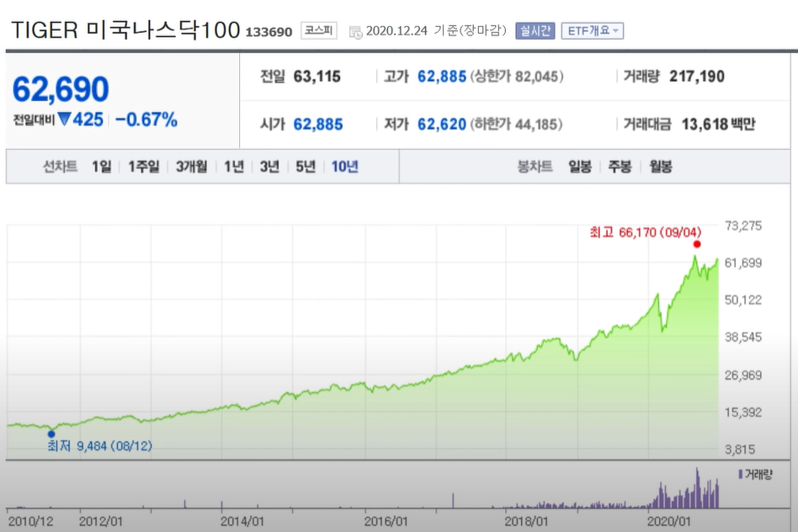The height and width of the screenshot is (532, 798).
Task: Open the 월봉 candlestick chart
Action: point(661,167)
